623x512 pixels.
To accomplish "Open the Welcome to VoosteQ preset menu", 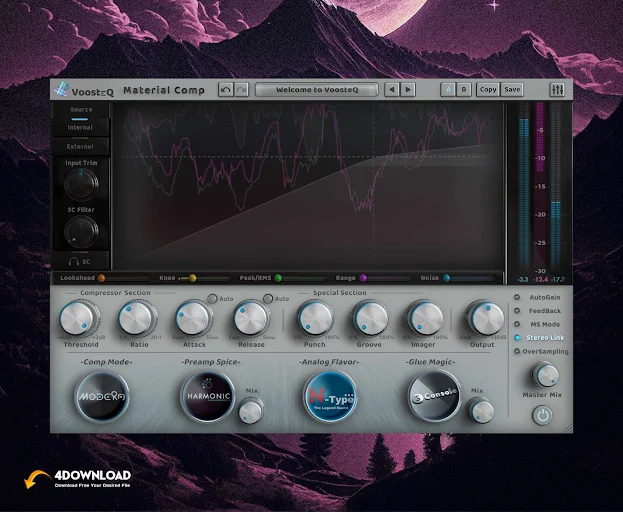I will tap(317, 90).
